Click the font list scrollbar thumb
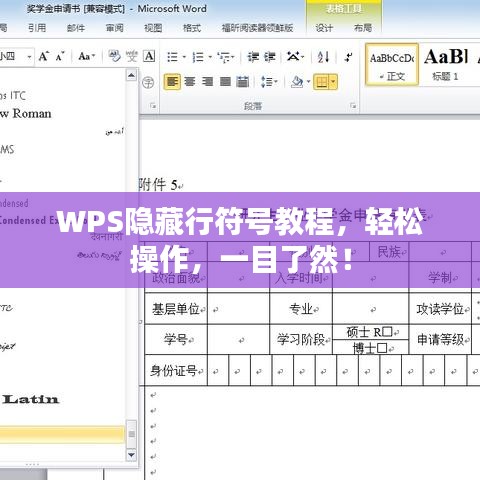This screenshot has height=480, width=480. (x=131, y=434)
